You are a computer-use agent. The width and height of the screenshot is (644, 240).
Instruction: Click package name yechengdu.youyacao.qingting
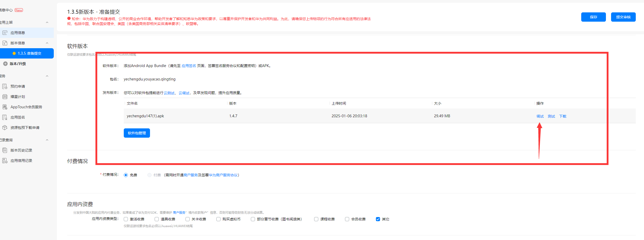tap(149, 79)
